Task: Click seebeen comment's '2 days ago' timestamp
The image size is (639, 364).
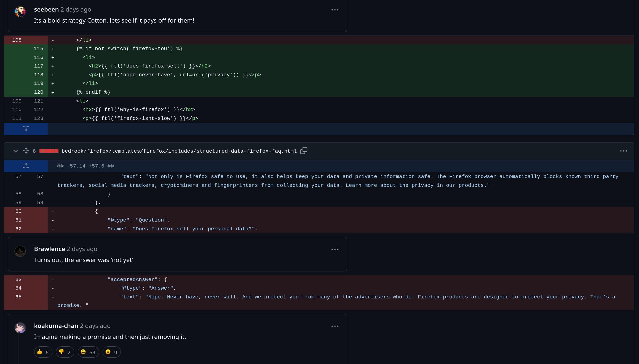Action: tap(76, 9)
